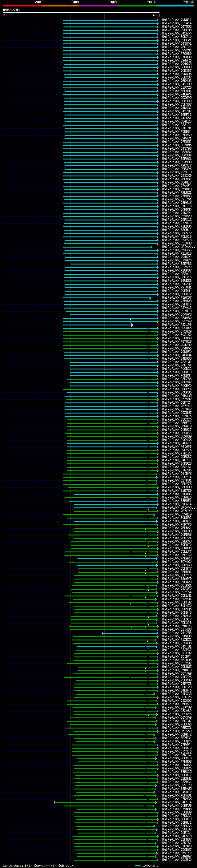
Task: Click the short alignment bar for UniRef100_A2X1P8
Action: [x=98, y=325]
